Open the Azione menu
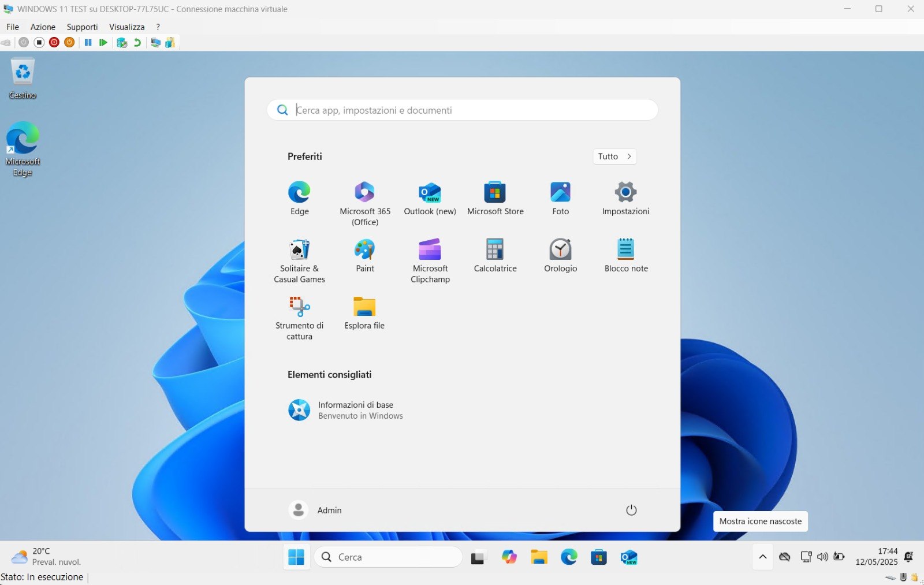 pos(43,27)
